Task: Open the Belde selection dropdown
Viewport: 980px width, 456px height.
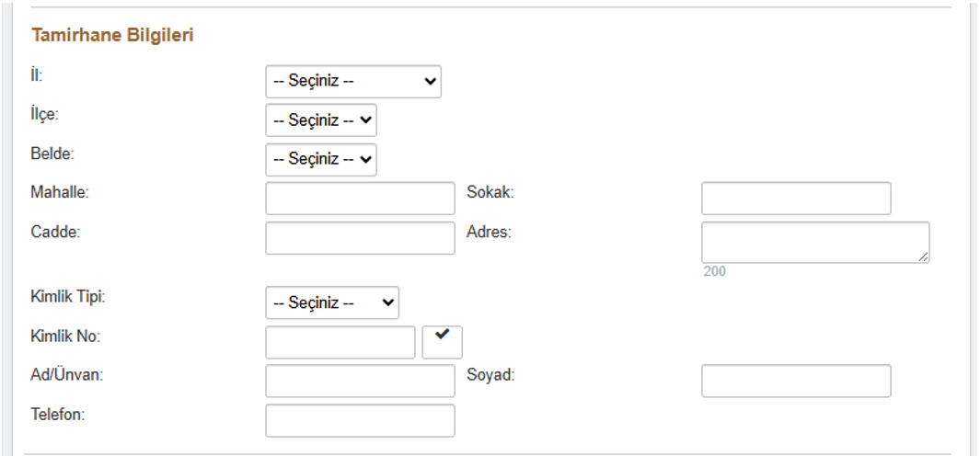Action: point(320,159)
